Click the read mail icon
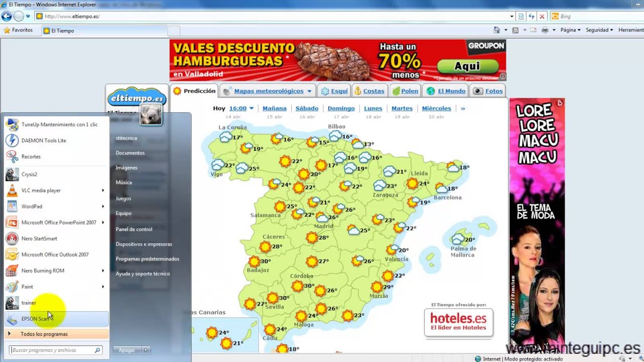Screen dimensions: 644x362 click(x=533, y=30)
